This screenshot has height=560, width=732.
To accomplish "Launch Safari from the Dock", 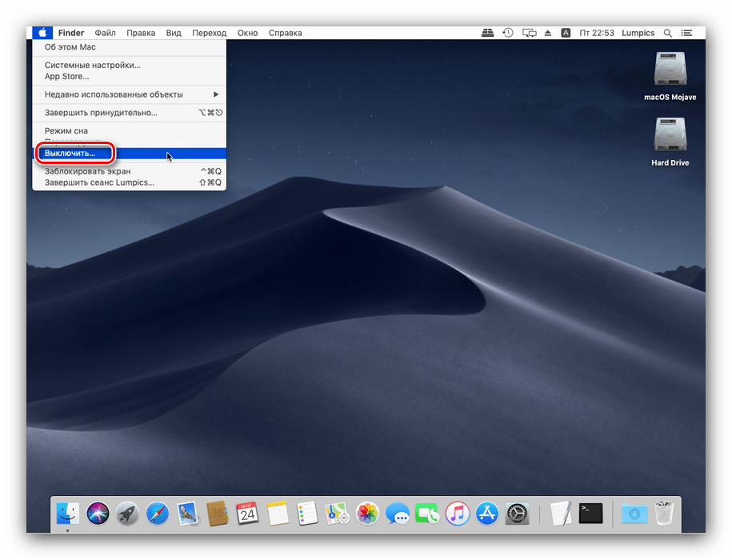I will click(158, 513).
